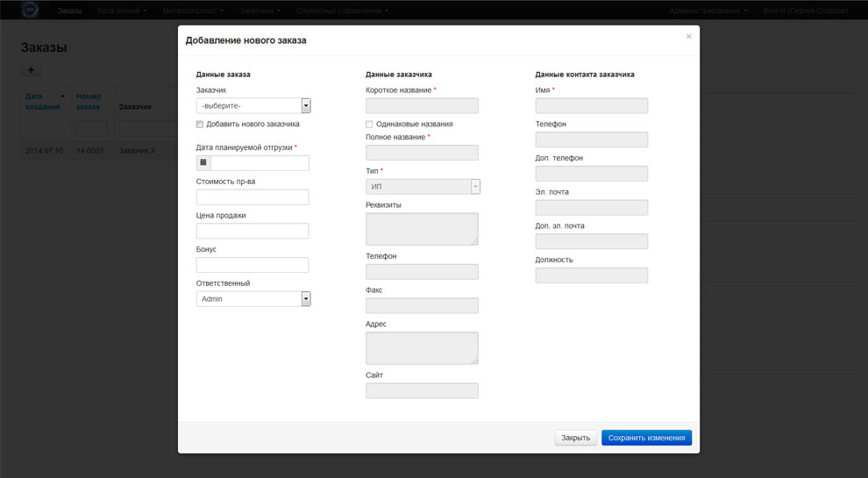Click the site logo in the navbar
The image size is (868, 478).
30,11
